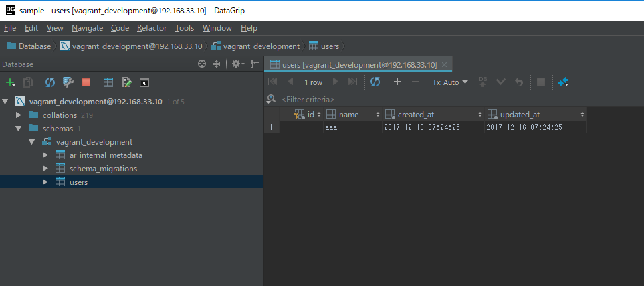Click the vagrant_development schema breadcrumb
The width and height of the screenshot is (644, 286).
tap(255, 46)
